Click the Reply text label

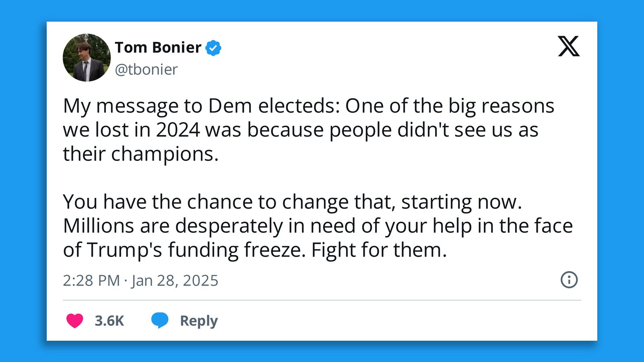198,321
